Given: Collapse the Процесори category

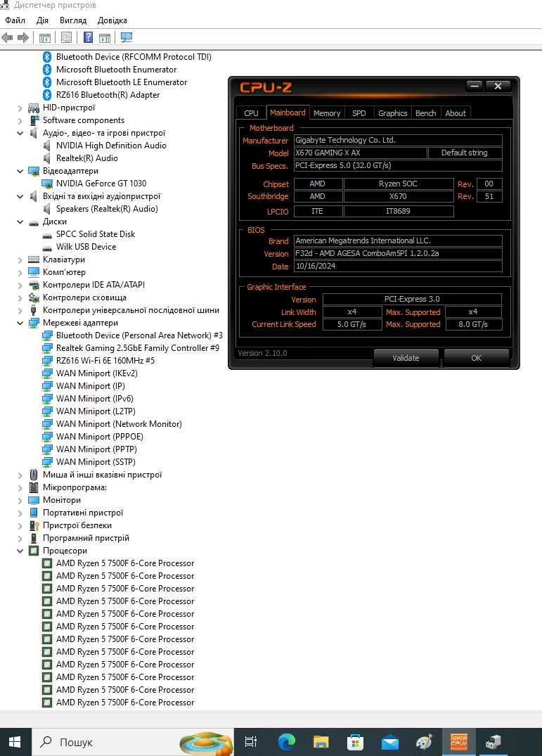Looking at the screenshot, I should coord(20,551).
